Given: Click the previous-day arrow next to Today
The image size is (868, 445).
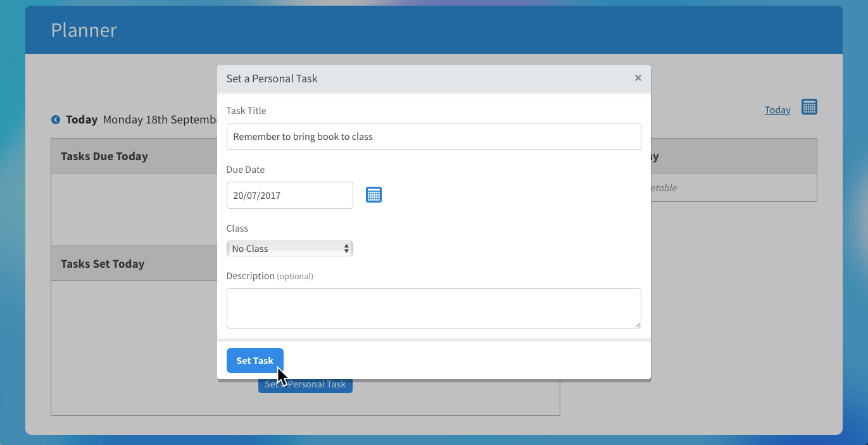Looking at the screenshot, I should (x=55, y=119).
